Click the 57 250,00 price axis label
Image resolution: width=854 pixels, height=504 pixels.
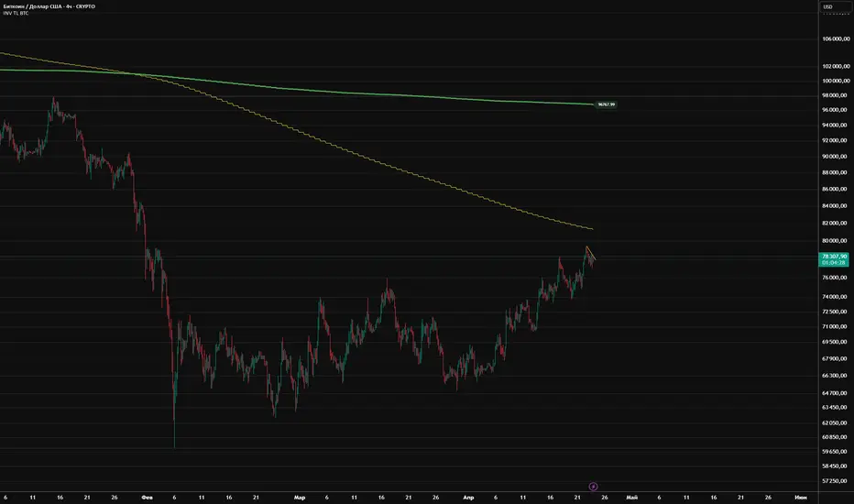click(836, 481)
